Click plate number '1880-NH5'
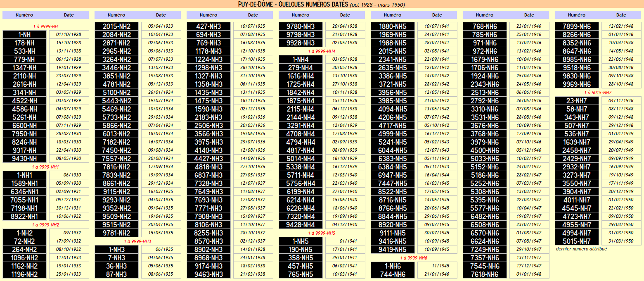This screenshot has width=644, height=281. pyautogui.click(x=393, y=26)
